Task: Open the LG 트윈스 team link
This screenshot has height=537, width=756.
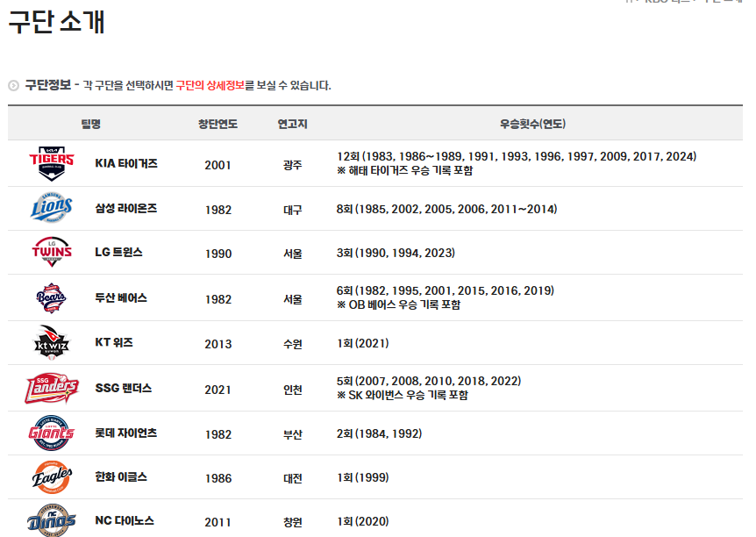Action: 118,253
